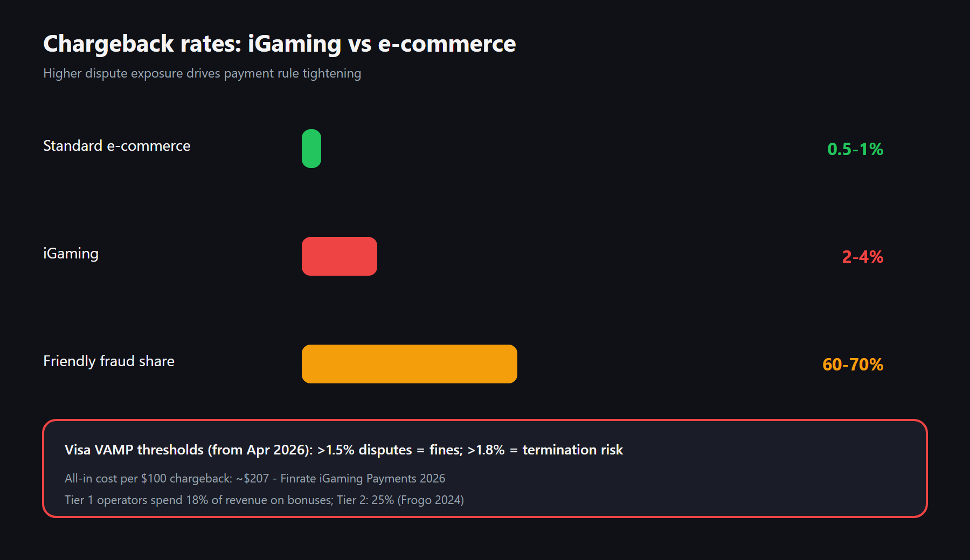Click the 60-70% value in orange
The image size is (970, 560).
853,365
